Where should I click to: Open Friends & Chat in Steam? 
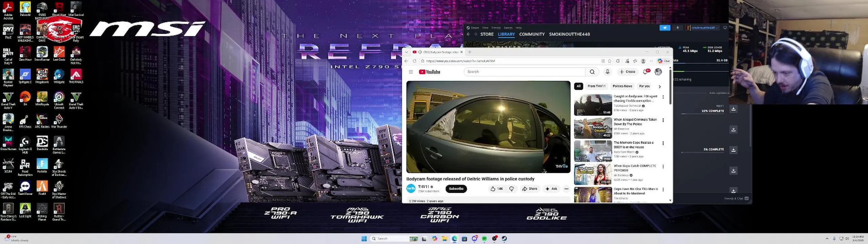736,199
